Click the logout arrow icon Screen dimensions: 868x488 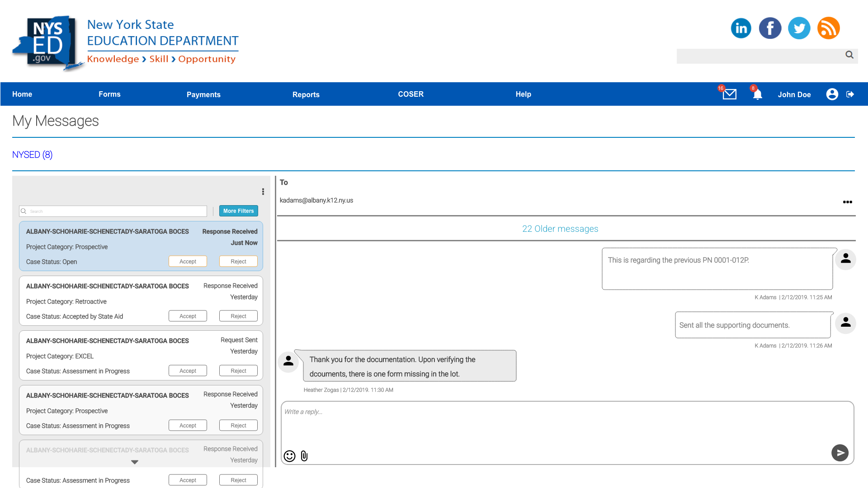tap(850, 94)
